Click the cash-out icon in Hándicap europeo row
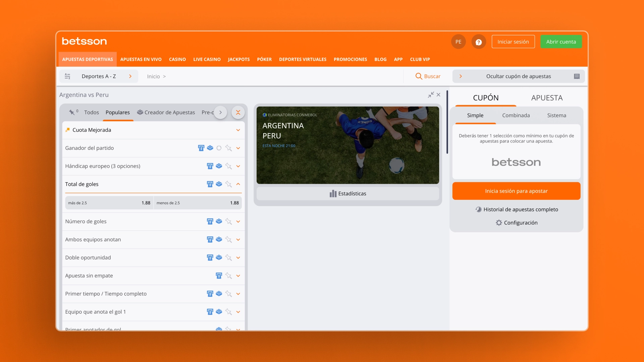This screenshot has height=362, width=644. coord(210,166)
